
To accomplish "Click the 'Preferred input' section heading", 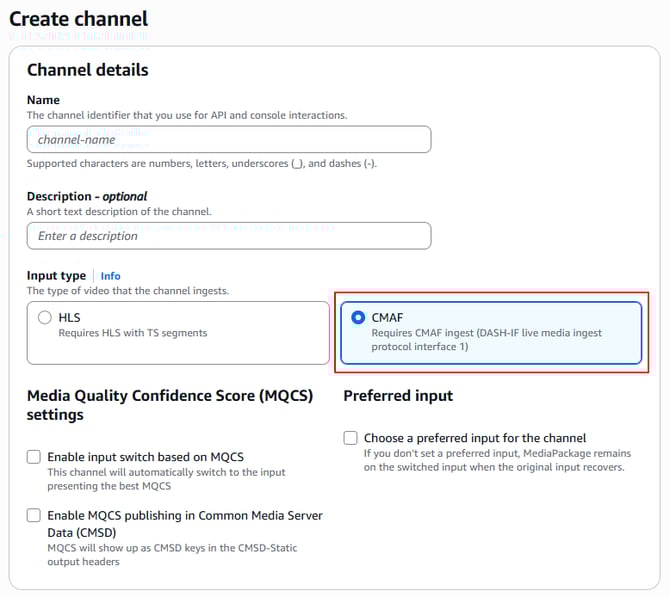I will coord(398,396).
